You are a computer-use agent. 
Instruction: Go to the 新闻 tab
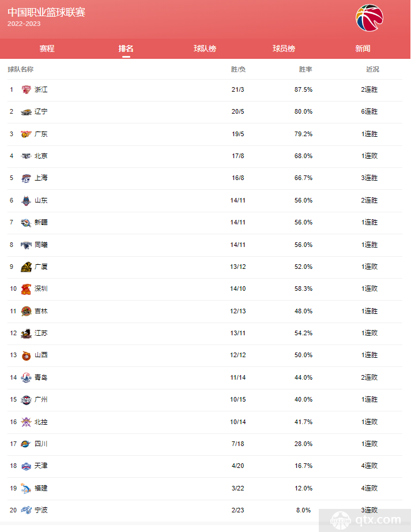[x=363, y=48]
